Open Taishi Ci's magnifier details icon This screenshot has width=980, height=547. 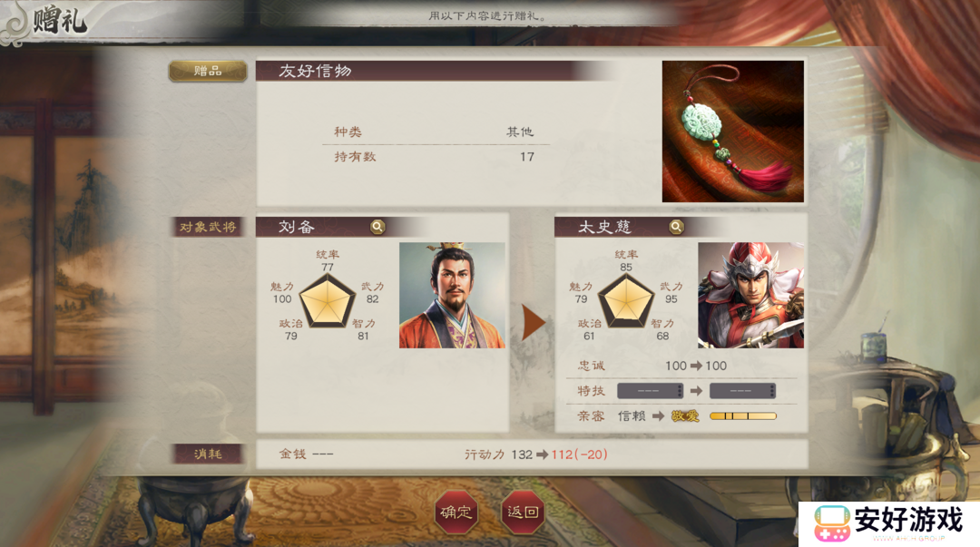[x=676, y=227]
